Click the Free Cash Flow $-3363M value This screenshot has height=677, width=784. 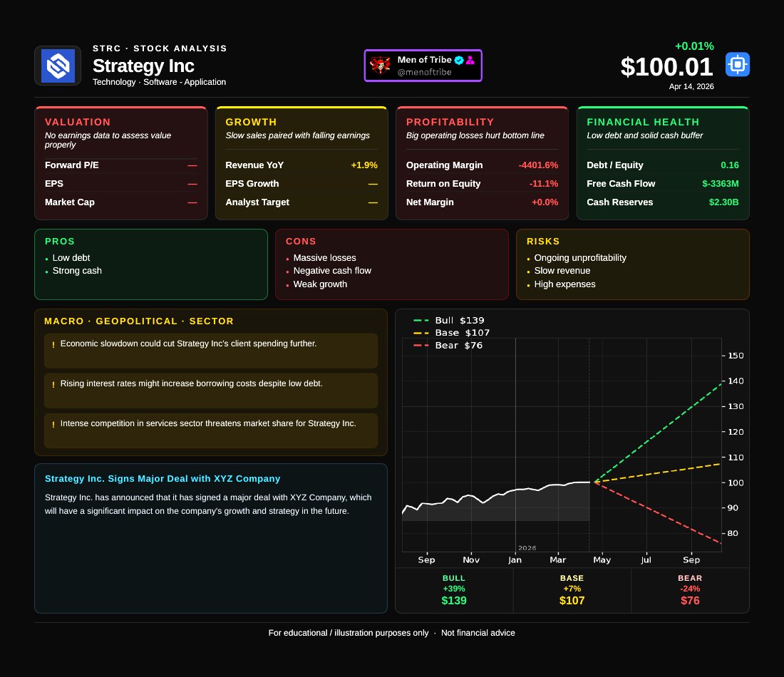[x=720, y=183]
